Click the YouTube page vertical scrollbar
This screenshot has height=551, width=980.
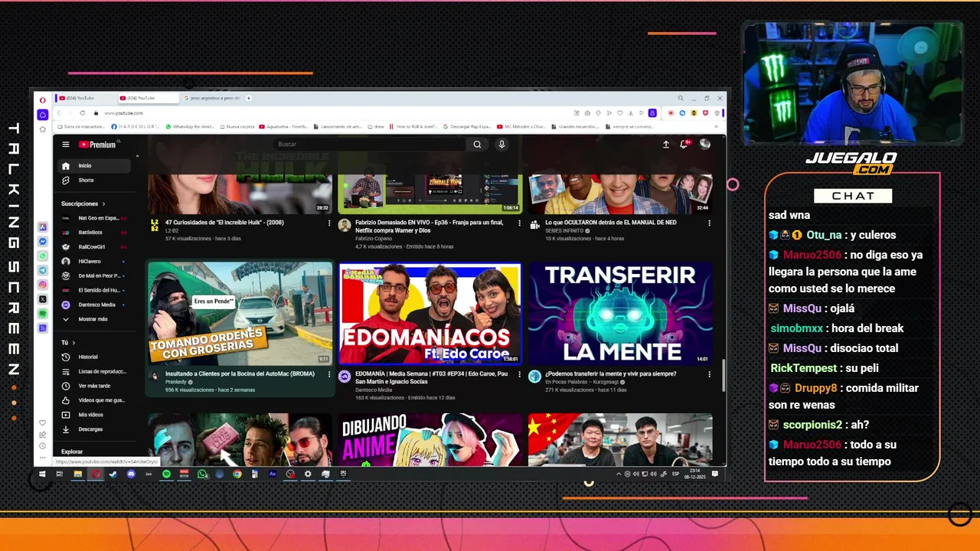click(723, 375)
